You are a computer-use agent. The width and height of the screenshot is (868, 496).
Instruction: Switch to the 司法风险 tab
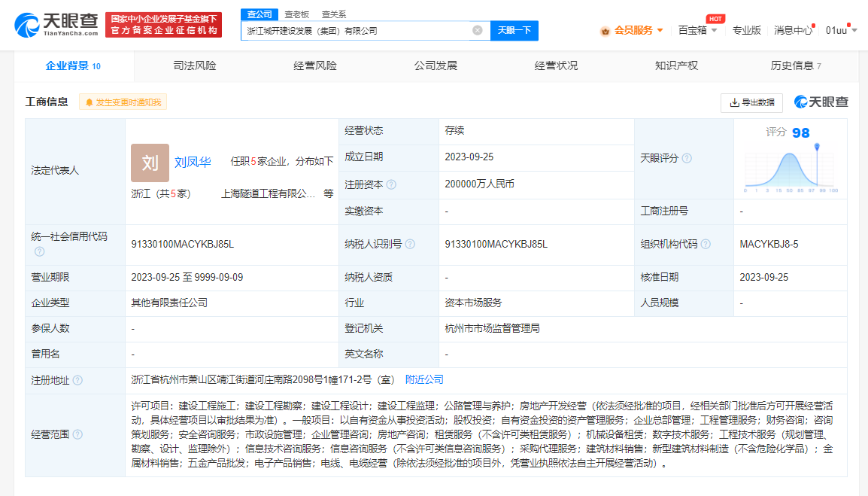point(194,65)
